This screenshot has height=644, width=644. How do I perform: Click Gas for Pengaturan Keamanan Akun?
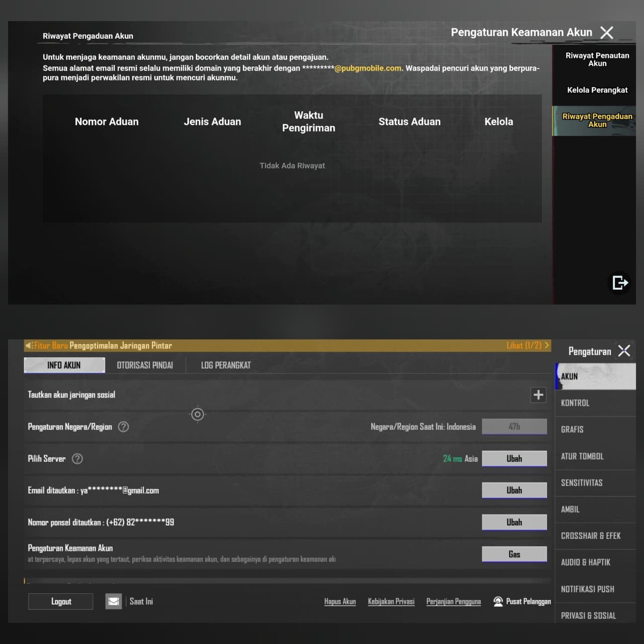(514, 554)
